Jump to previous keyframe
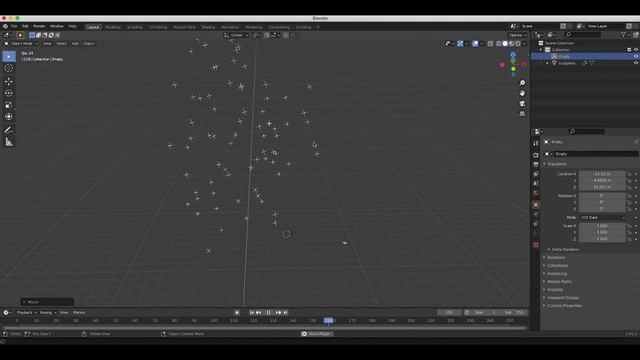Viewport: 640px width, 360px height. pos(259,313)
